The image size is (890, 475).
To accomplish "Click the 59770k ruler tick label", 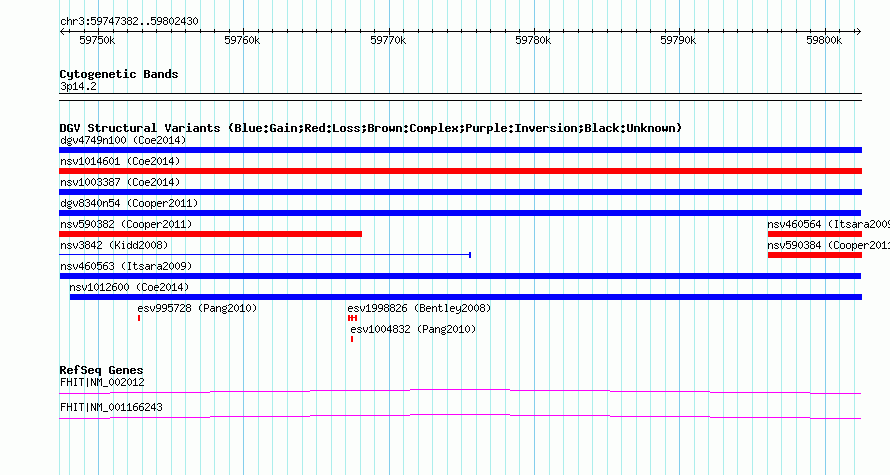I will [388, 40].
